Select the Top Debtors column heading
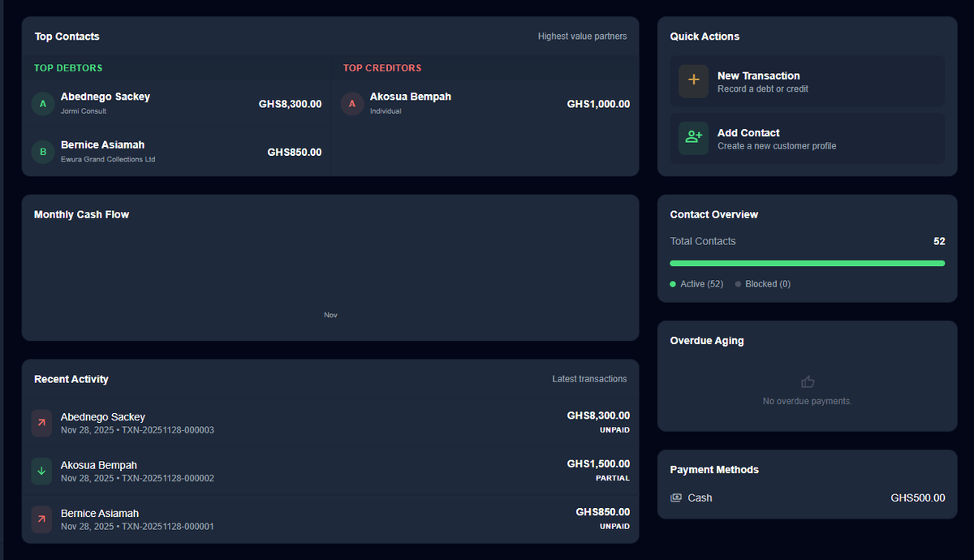The image size is (974, 560). pyautogui.click(x=68, y=68)
